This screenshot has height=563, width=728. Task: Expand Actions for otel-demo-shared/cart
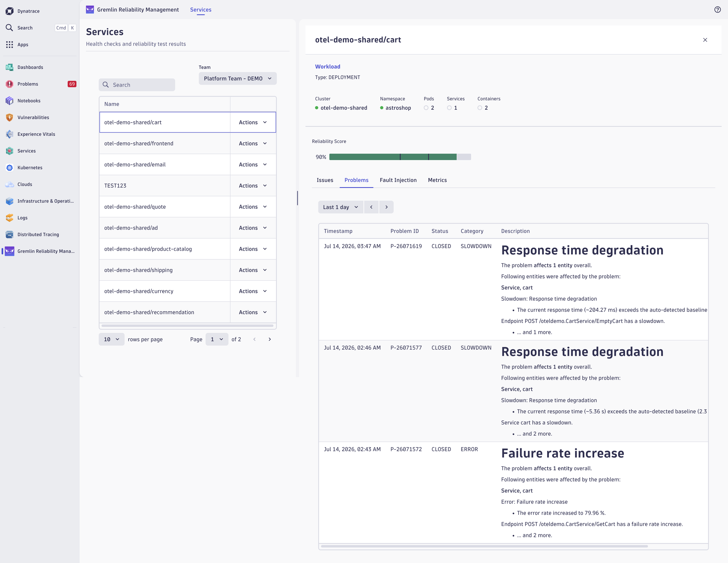253,122
